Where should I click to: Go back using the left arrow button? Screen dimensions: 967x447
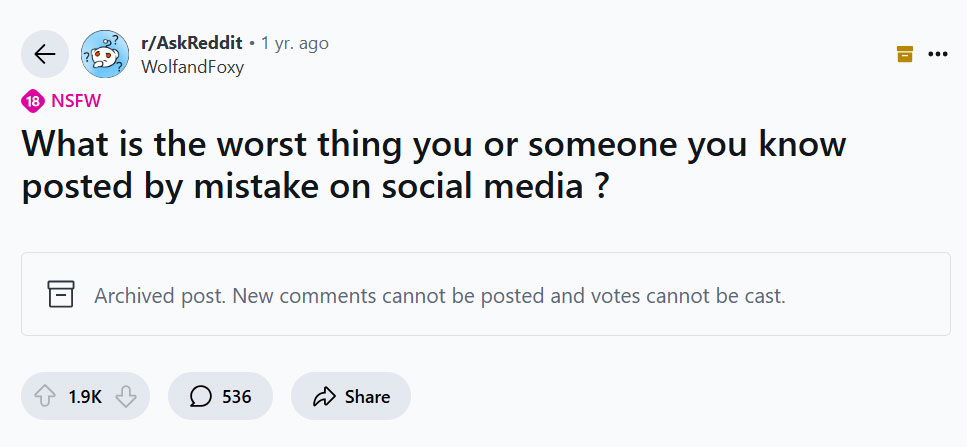click(x=45, y=55)
